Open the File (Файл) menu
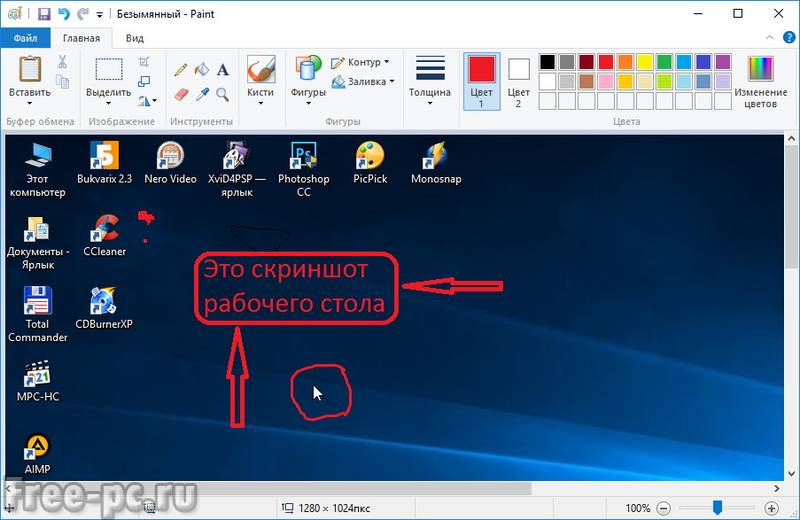Screen dimensions: 800x520 tap(25, 38)
